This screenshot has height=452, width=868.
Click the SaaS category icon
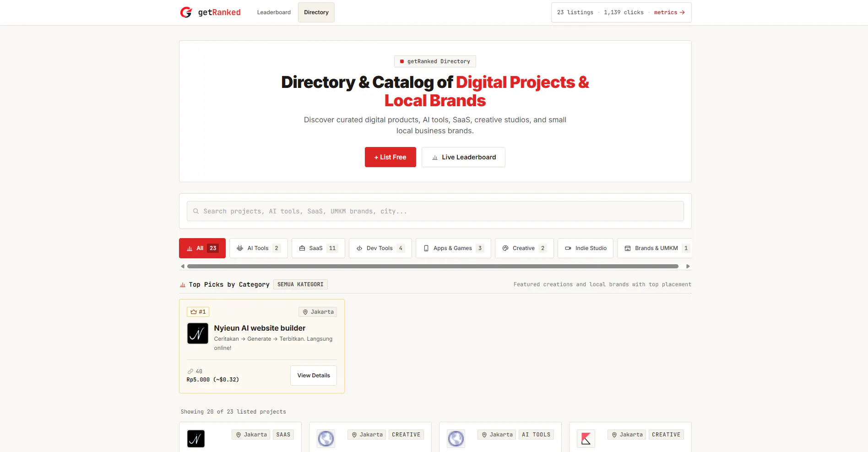(302, 248)
